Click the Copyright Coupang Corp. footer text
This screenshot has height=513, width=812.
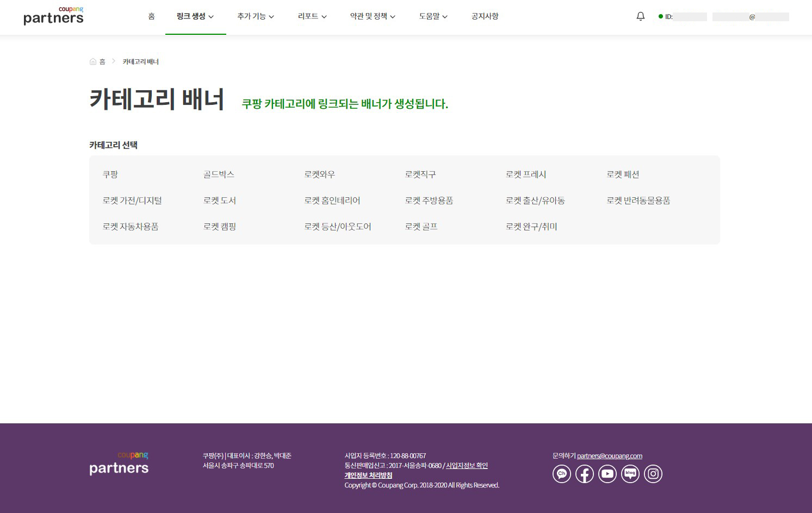click(422, 485)
